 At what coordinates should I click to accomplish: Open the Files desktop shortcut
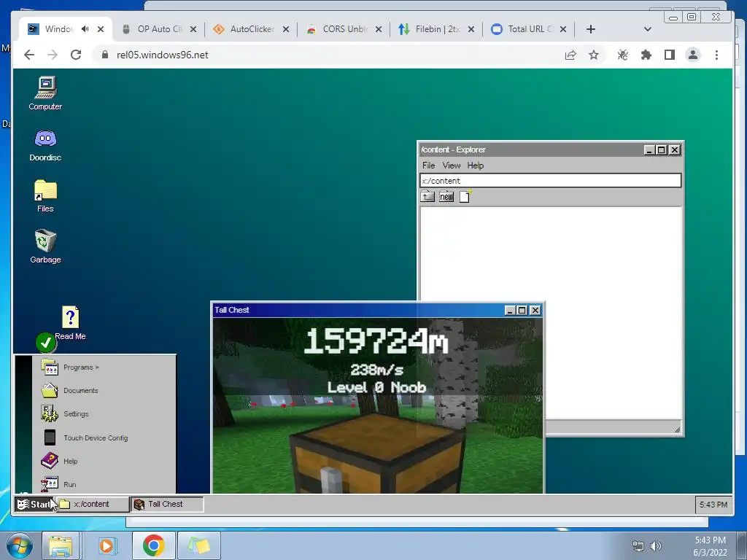click(x=45, y=195)
